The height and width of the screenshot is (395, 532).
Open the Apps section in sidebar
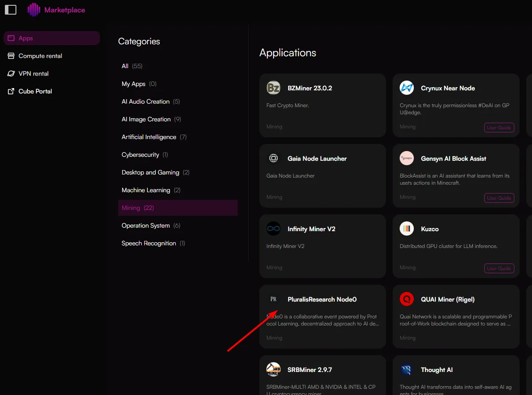pos(52,38)
